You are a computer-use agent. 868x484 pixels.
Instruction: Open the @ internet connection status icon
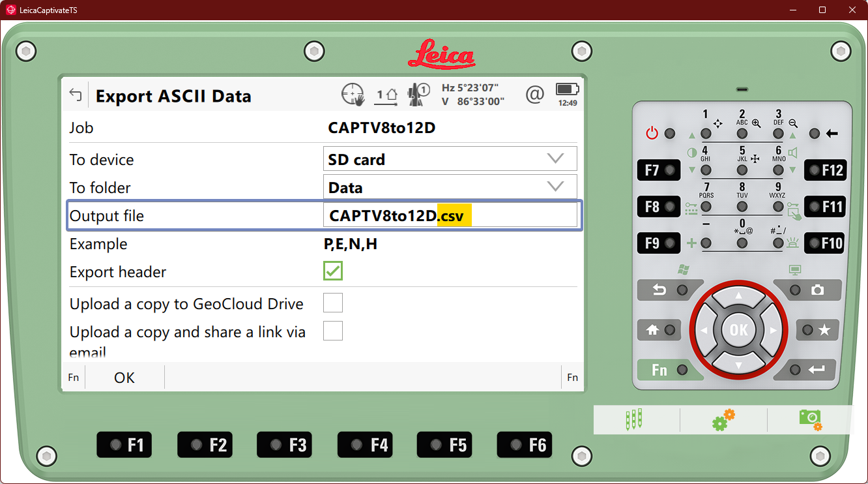point(534,95)
